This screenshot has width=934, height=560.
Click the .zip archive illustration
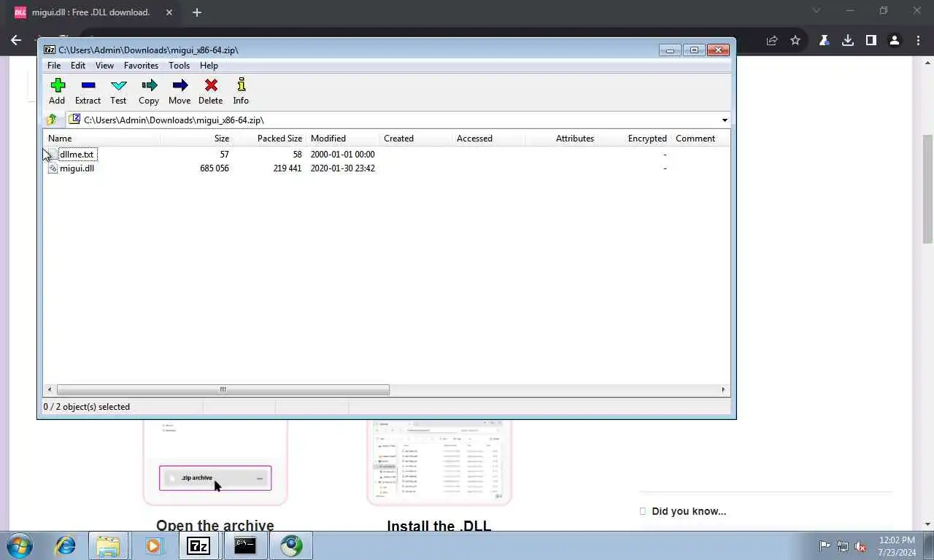tap(215, 478)
